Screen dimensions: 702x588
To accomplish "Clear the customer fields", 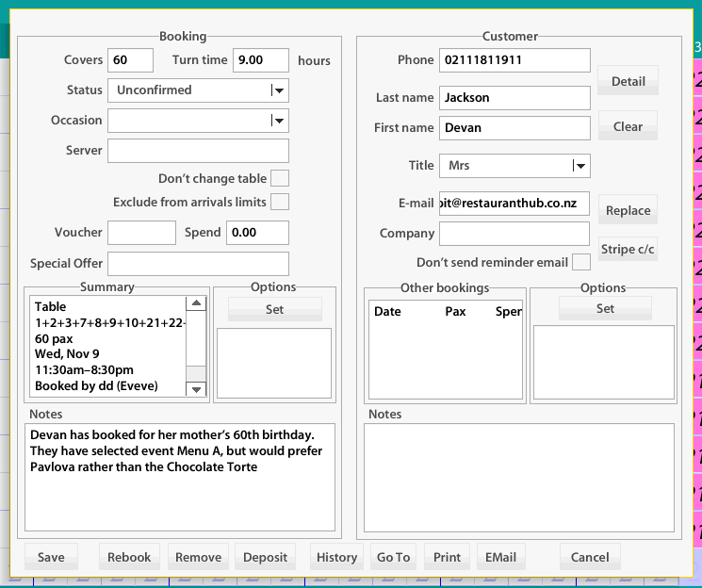I will click(628, 126).
